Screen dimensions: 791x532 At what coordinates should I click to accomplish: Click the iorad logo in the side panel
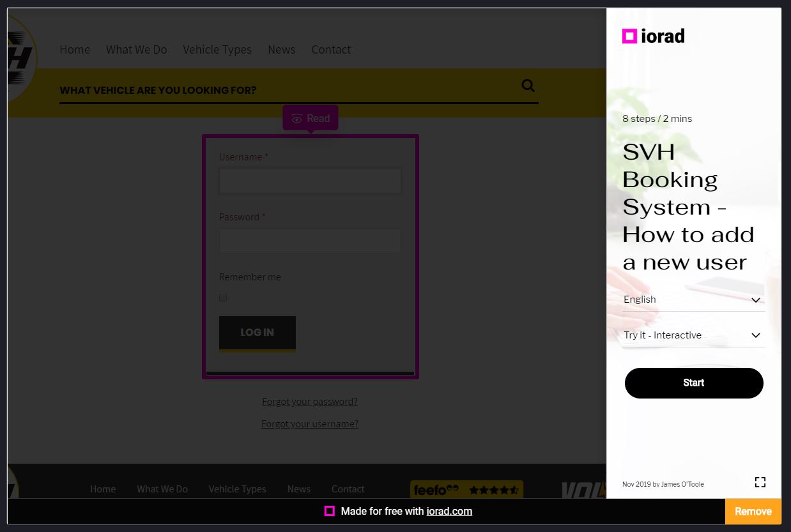653,36
